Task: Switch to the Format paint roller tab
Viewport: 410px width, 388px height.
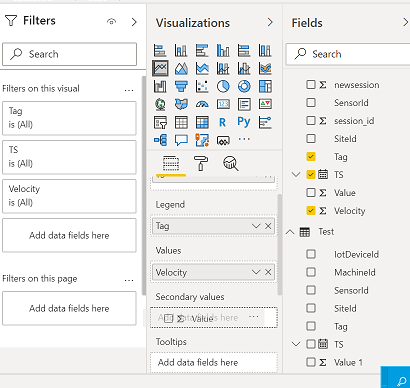Action: tap(201, 163)
